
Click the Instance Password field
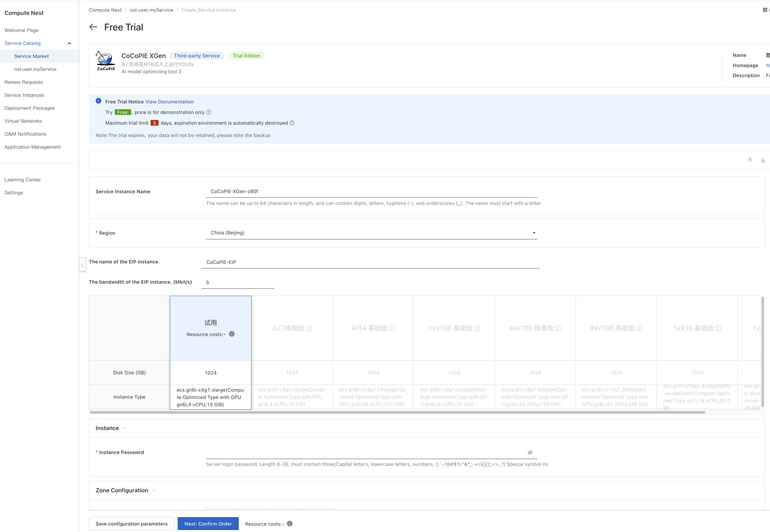coord(371,453)
